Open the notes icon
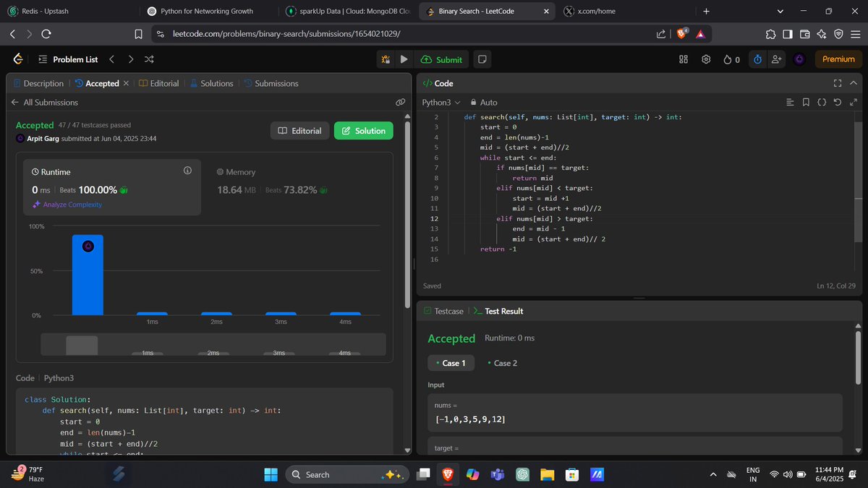Viewport: 868px width, 488px height. click(482, 59)
